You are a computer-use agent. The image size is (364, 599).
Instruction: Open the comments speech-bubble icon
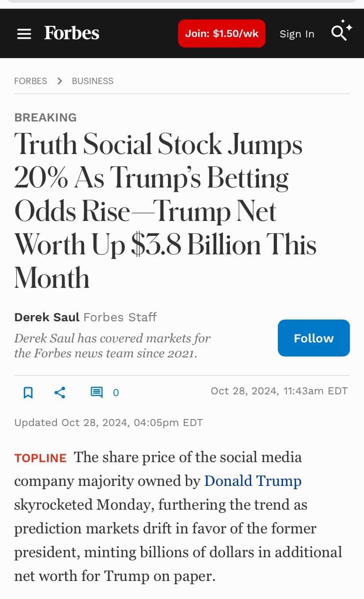[x=96, y=392]
